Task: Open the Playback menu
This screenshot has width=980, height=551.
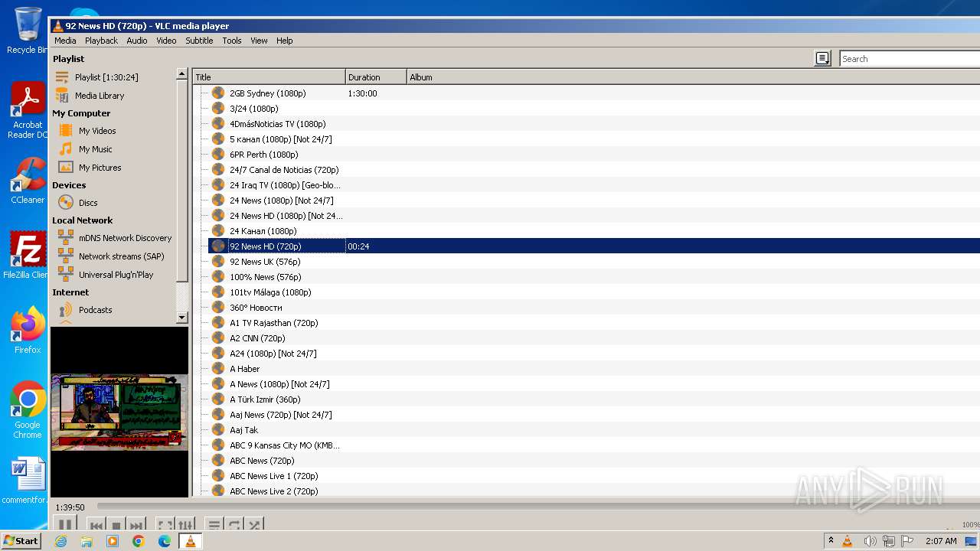Action: (101, 41)
